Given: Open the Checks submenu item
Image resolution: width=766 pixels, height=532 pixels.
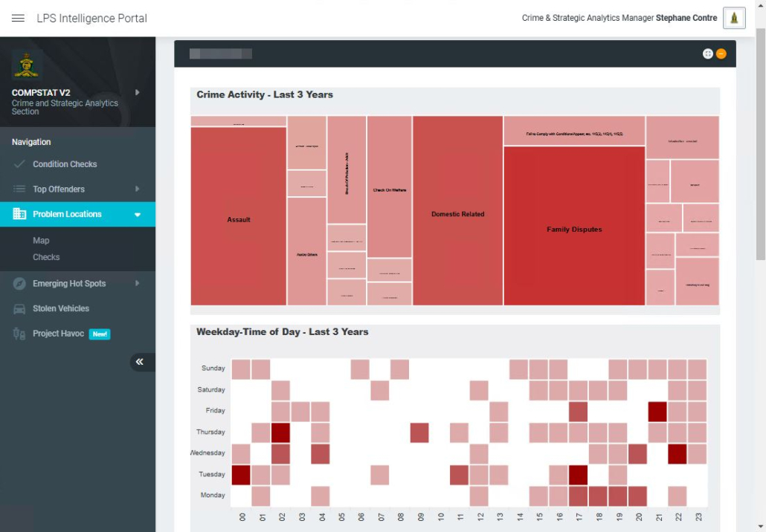Looking at the screenshot, I should (46, 257).
